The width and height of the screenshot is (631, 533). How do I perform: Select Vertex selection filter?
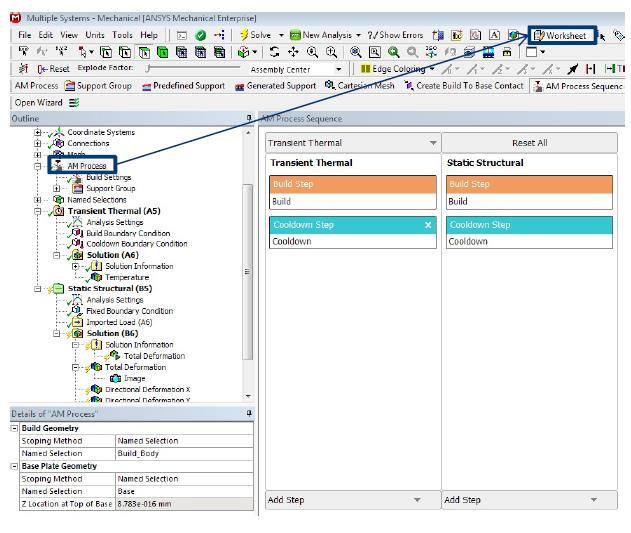(x=106, y=52)
